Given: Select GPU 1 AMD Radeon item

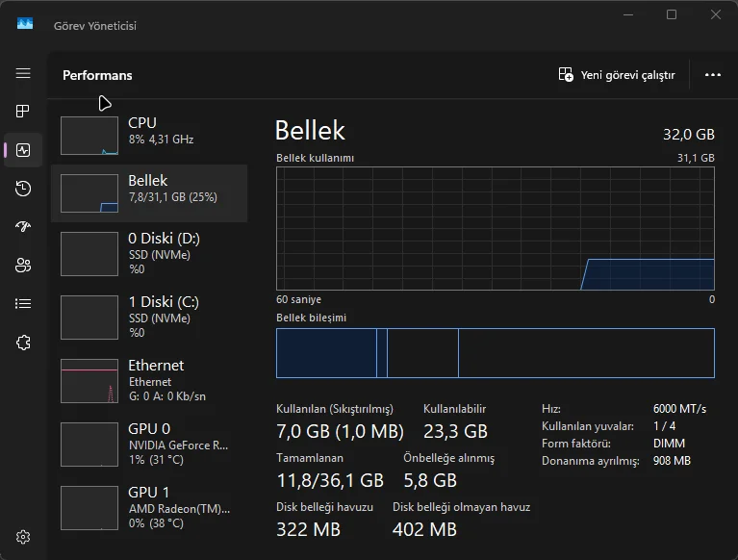Looking at the screenshot, I should pos(149,508).
